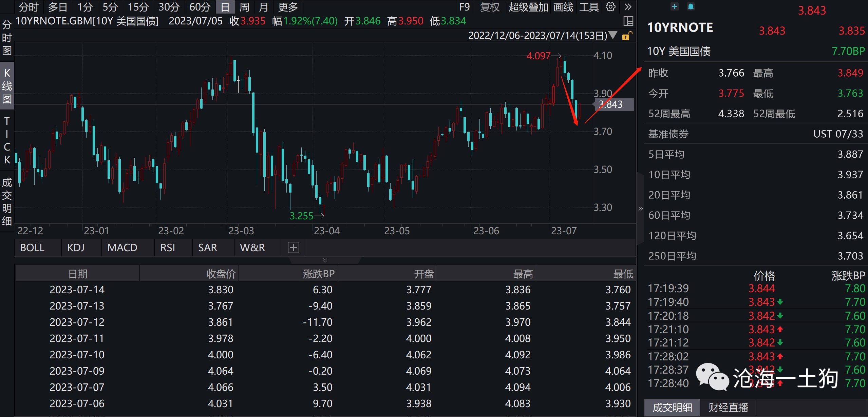Open the 更多 period options
Screen dimensions: 868x417
pos(288,7)
